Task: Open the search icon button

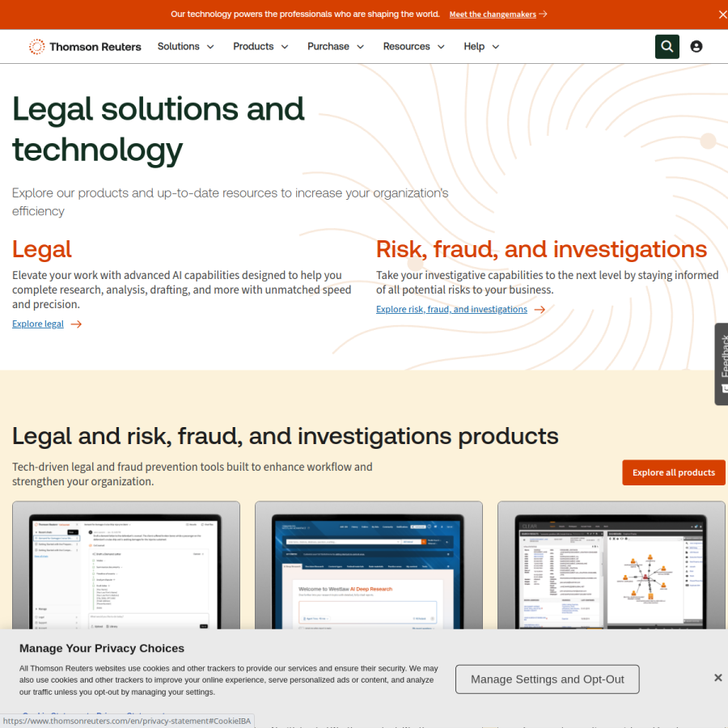Action: (667, 46)
